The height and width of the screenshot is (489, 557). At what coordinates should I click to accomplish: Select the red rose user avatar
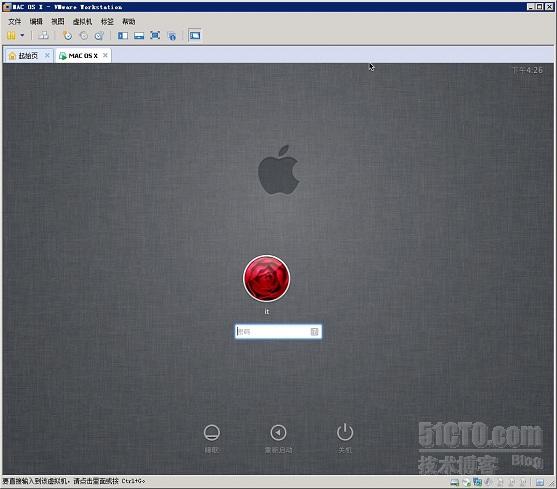[267, 278]
